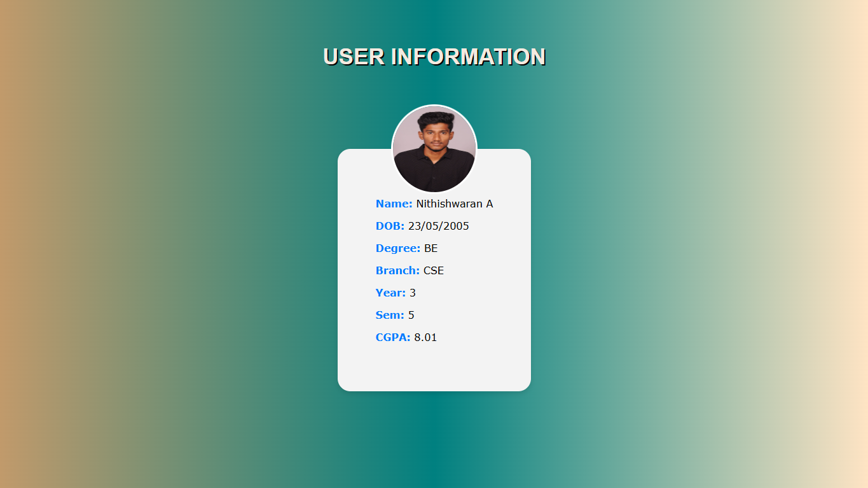
Task: Select the Name label
Action: pyautogui.click(x=393, y=204)
